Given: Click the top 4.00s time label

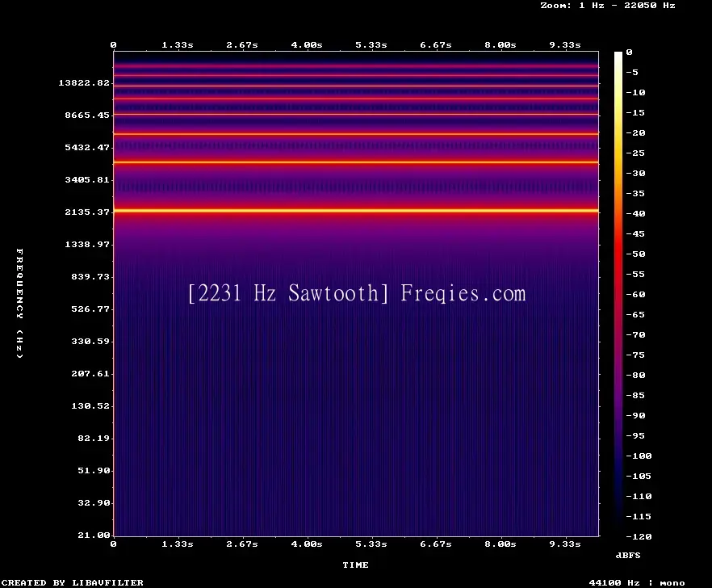Looking at the screenshot, I should click(x=307, y=45).
